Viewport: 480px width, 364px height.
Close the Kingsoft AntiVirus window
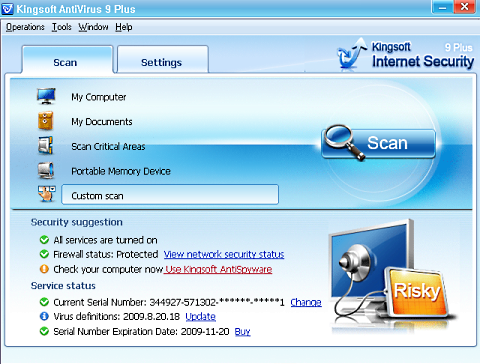[464, 7]
